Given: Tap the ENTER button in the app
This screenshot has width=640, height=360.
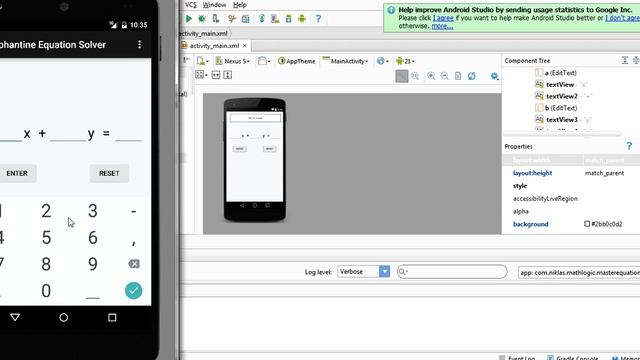Looking at the screenshot, I should 17,173.
